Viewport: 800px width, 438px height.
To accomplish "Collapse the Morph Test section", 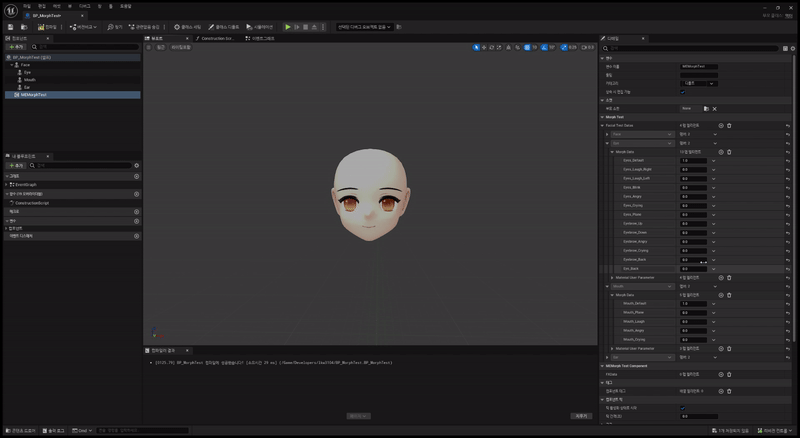I will [601, 116].
